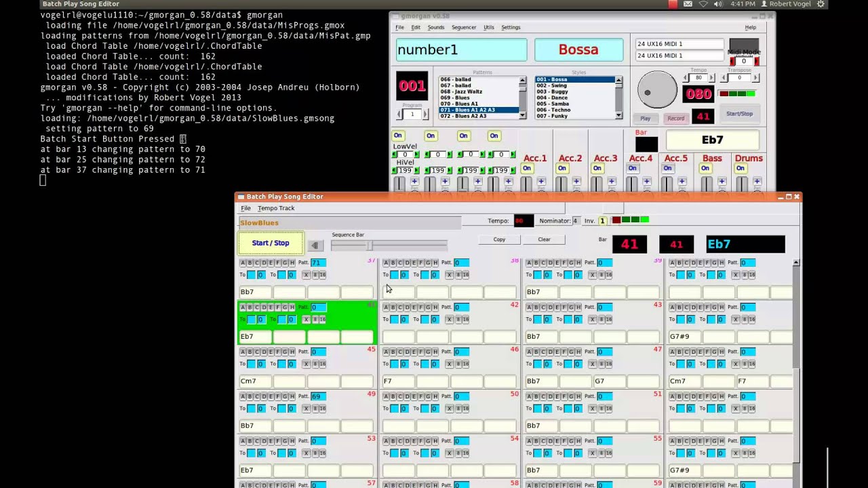Image resolution: width=868 pixels, height=488 pixels.
Task: Click the 8 button in bar 37
Action: (x=315, y=274)
